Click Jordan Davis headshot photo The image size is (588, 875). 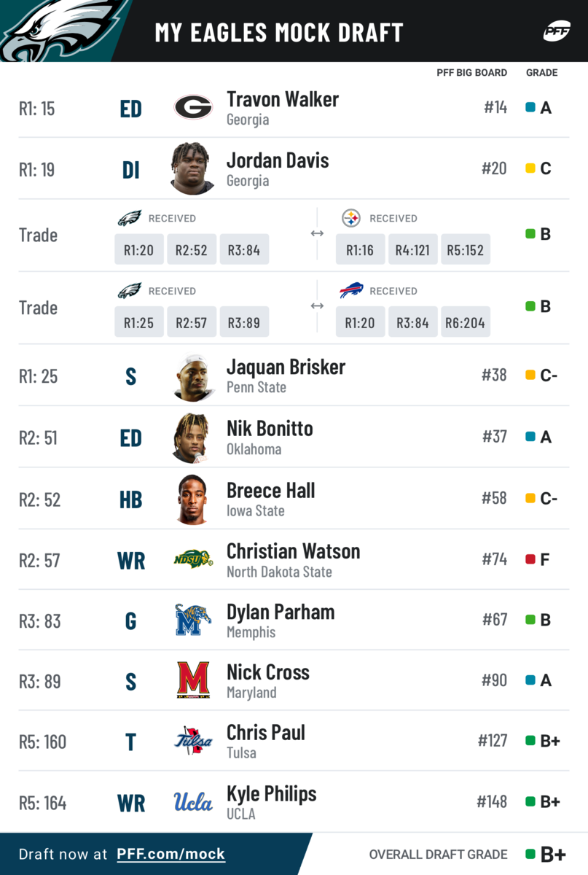192,168
